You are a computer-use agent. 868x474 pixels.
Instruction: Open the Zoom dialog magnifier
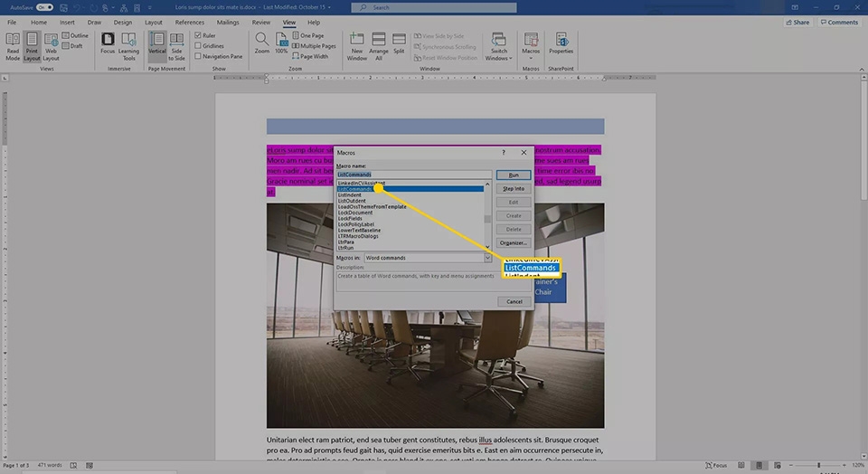coord(262,43)
